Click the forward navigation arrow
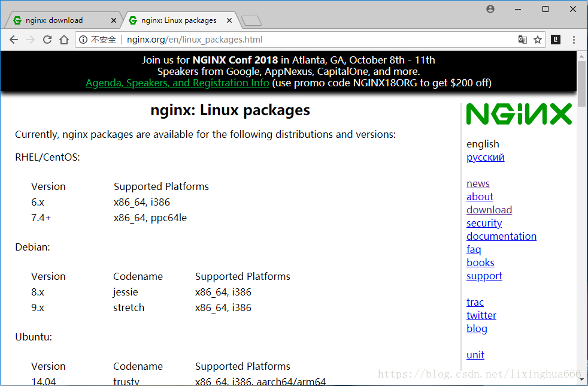Viewport: 588px width, 386px height. pos(31,40)
